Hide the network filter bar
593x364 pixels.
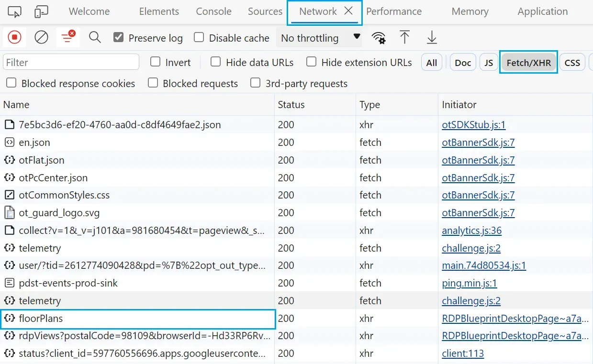[68, 37]
